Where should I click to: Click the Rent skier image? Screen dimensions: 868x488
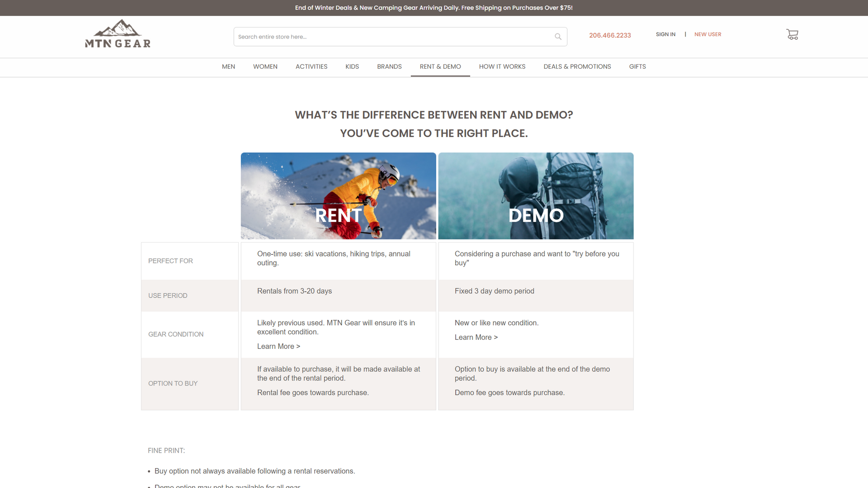click(x=338, y=196)
